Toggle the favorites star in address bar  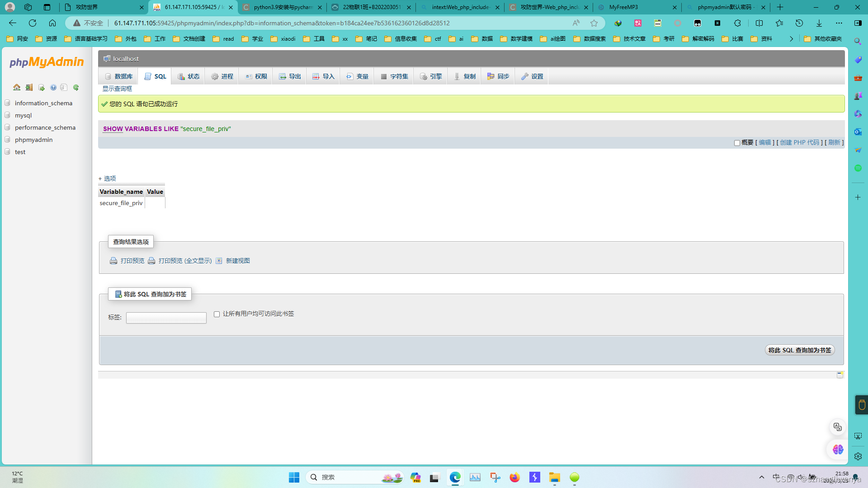(594, 23)
